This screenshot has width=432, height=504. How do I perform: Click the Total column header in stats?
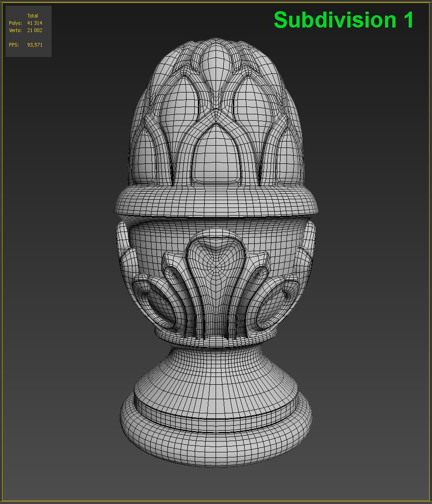[33, 15]
